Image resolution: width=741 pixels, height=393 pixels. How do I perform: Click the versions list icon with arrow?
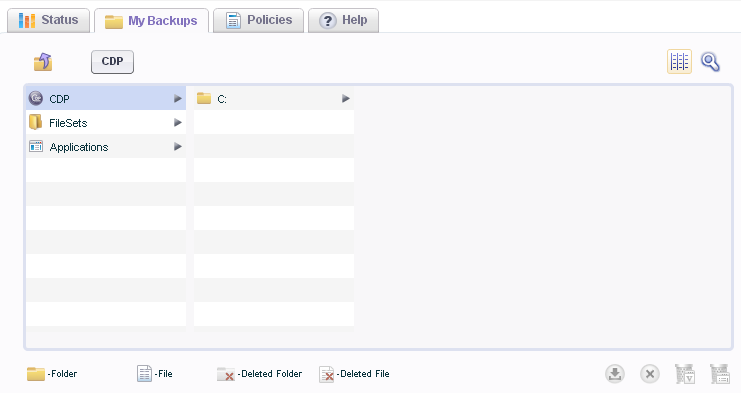[684, 374]
